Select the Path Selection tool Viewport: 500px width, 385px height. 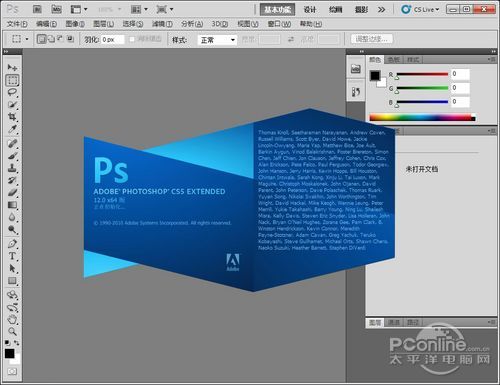point(12,268)
